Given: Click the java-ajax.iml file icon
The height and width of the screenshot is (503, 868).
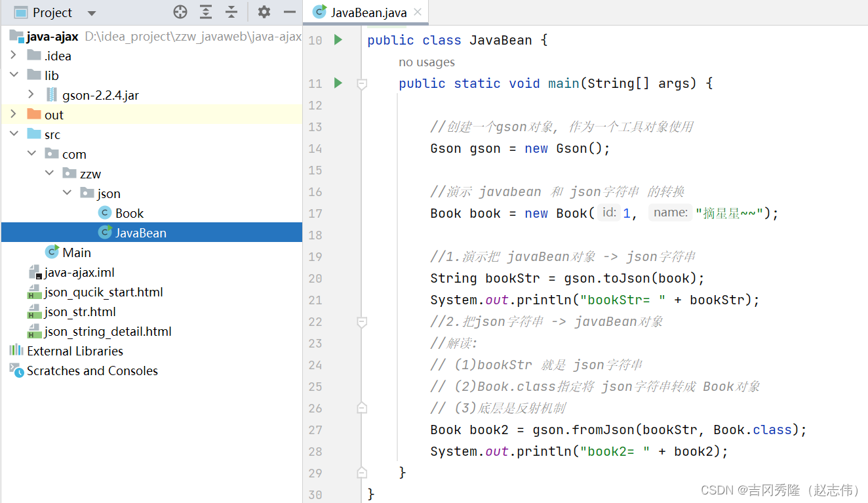Looking at the screenshot, I should pyautogui.click(x=35, y=272).
